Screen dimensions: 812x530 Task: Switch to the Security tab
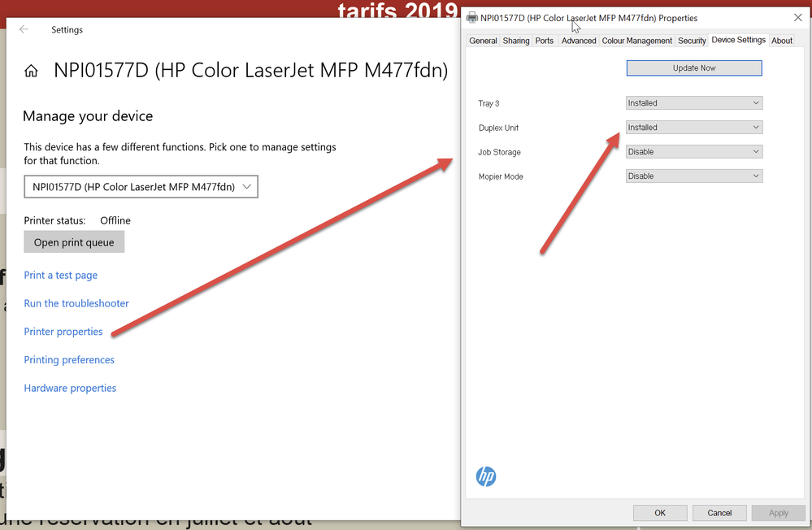(x=692, y=41)
